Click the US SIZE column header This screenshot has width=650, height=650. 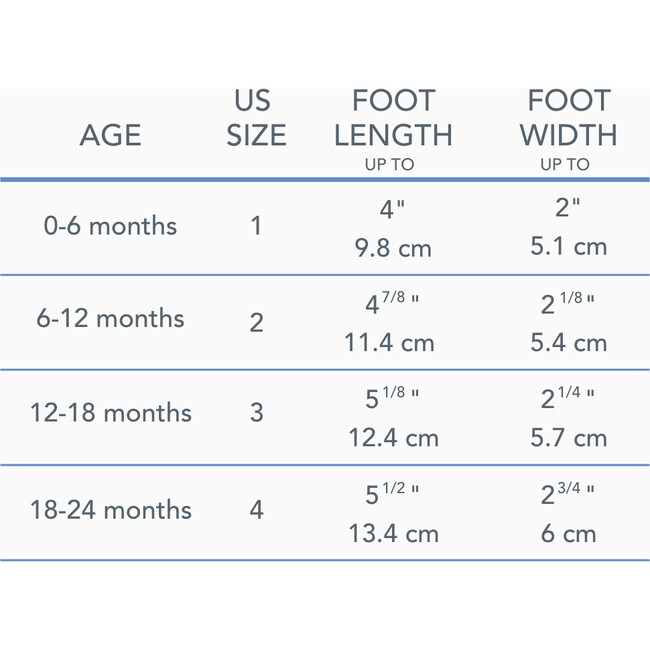tap(256, 118)
